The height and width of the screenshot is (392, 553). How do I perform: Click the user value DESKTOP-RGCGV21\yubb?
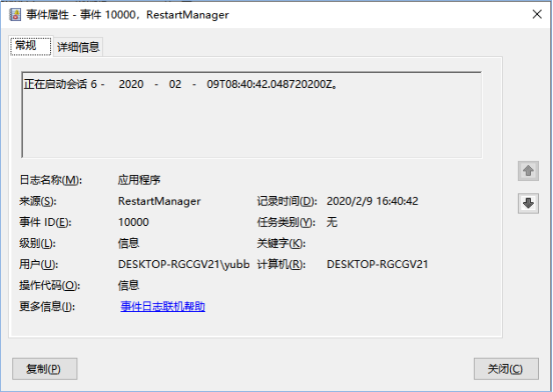pyautogui.click(x=184, y=265)
